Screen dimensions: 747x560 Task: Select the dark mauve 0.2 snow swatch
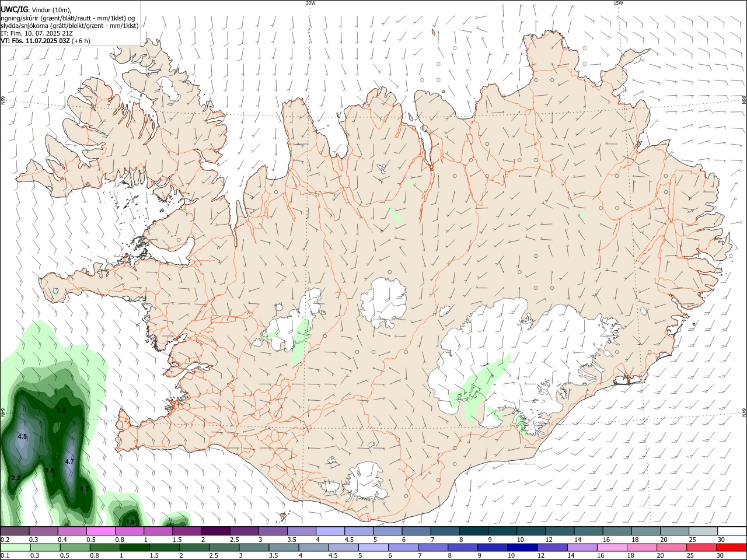(x=15, y=531)
